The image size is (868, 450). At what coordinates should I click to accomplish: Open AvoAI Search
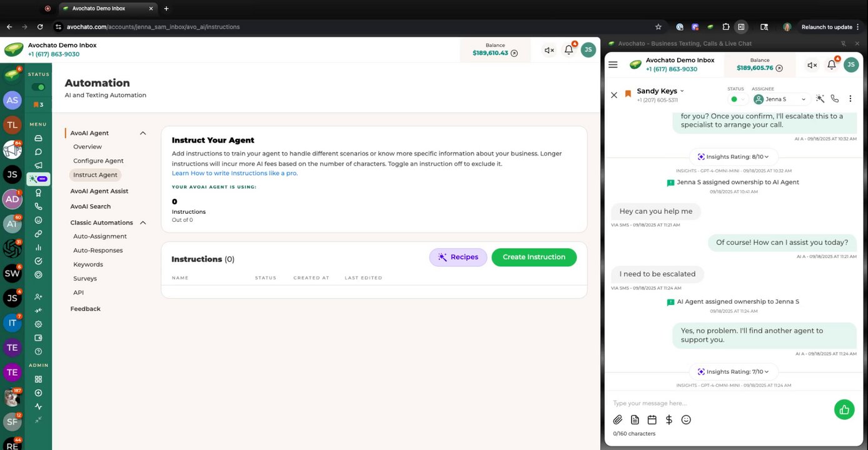coord(91,206)
